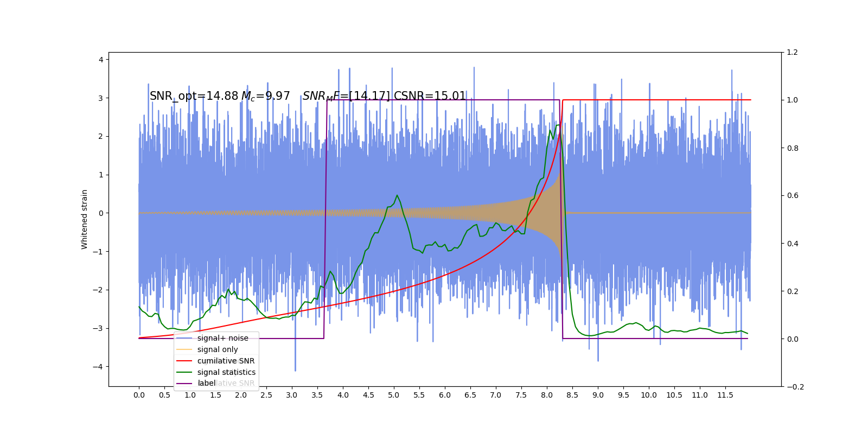The height and width of the screenshot is (434, 868).
Task: Click the CSNR=15.01 annotation text
Action: point(430,96)
